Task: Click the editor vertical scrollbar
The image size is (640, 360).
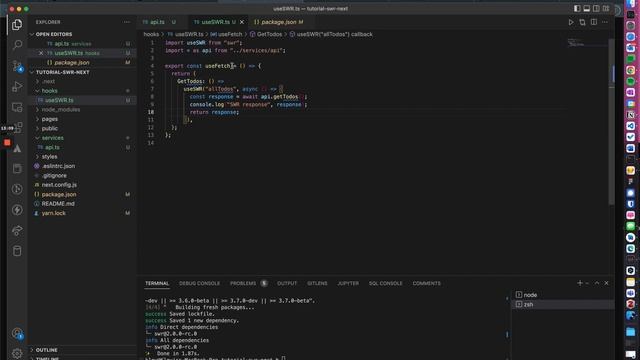Action: coord(611,122)
